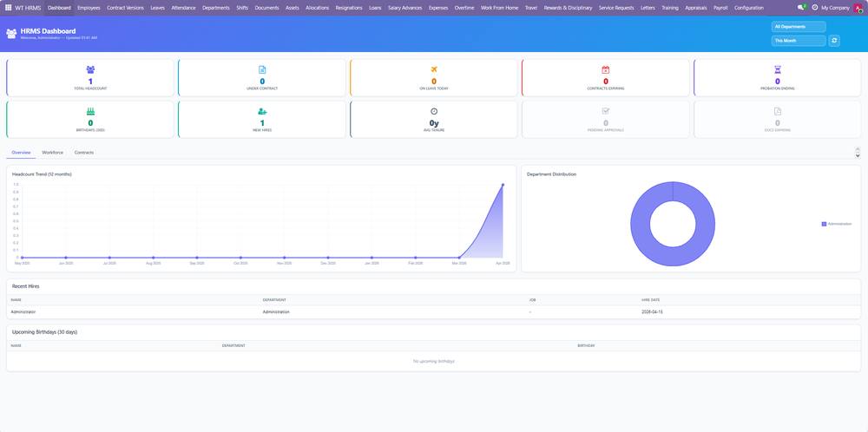Go to the Departments menu
Screen dimensions: 868x432
pos(216,8)
